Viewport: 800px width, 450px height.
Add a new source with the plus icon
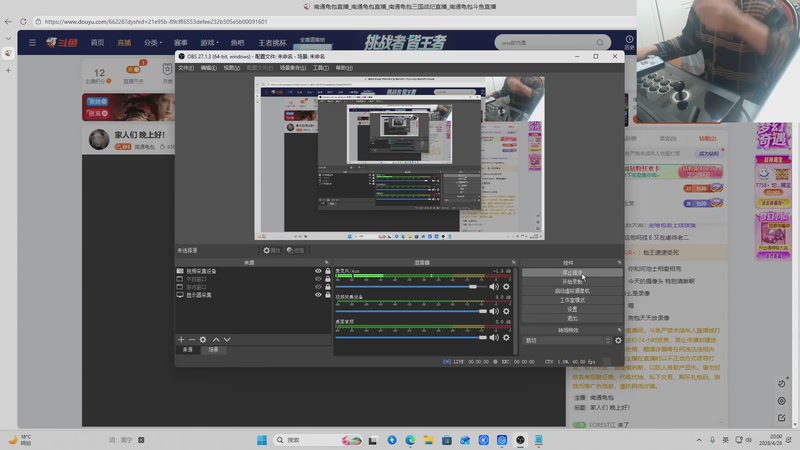pyautogui.click(x=181, y=339)
